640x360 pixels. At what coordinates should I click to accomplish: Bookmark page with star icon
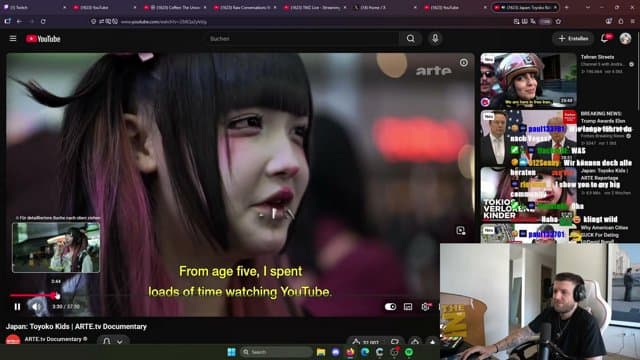coord(558,21)
